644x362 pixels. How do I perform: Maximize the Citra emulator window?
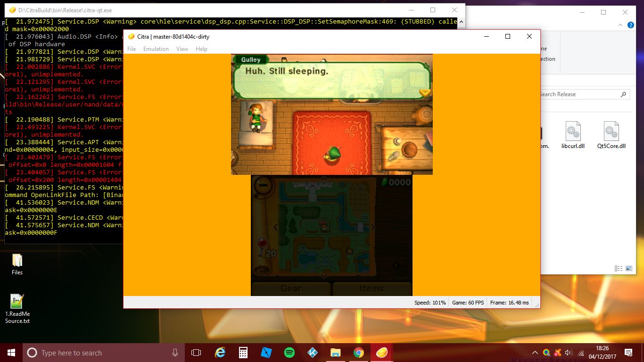point(508,37)
